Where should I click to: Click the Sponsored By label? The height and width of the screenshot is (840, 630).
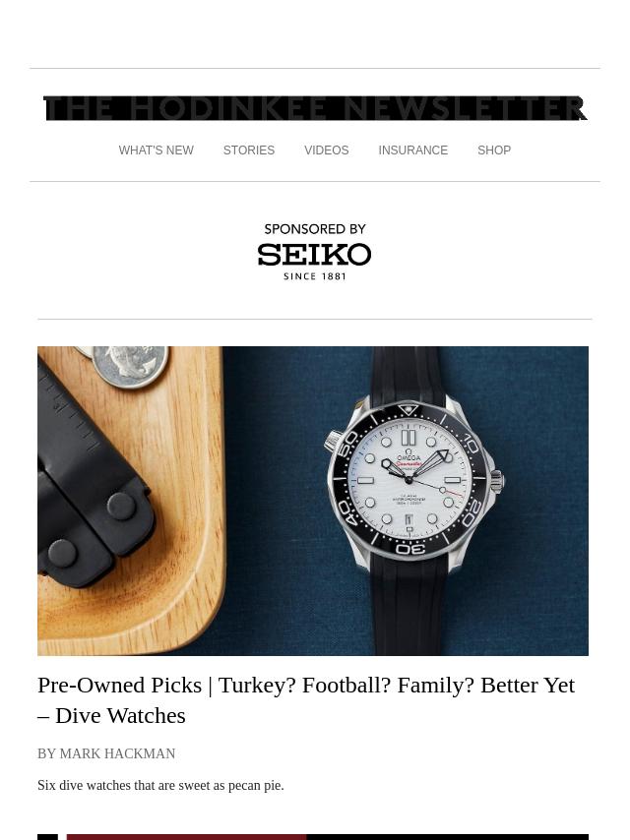315,229
